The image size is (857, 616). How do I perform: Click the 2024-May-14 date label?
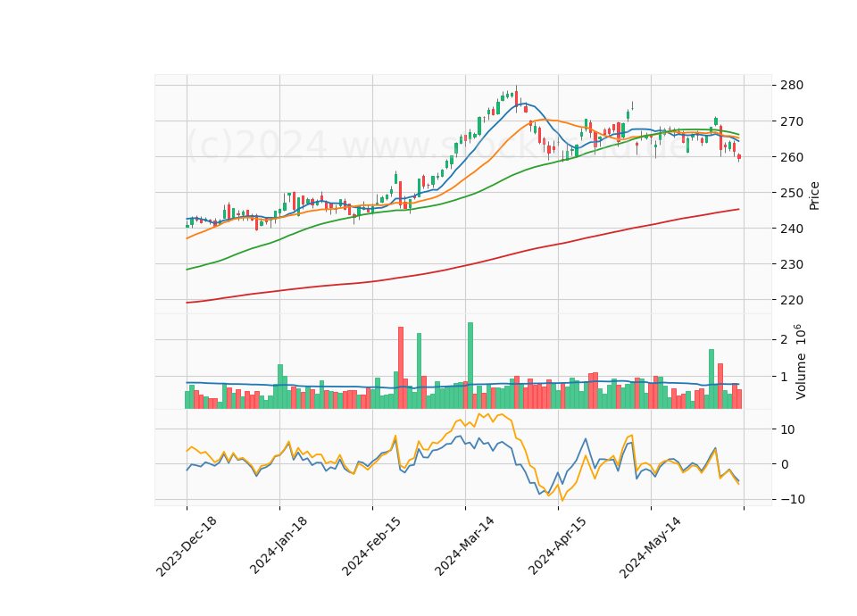(650, 546)
